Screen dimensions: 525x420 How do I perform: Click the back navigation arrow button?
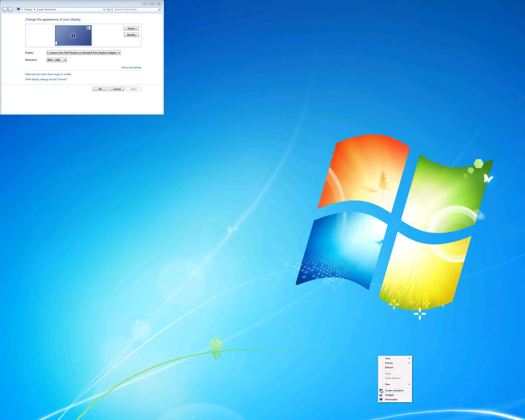click(x=5, y=9)
